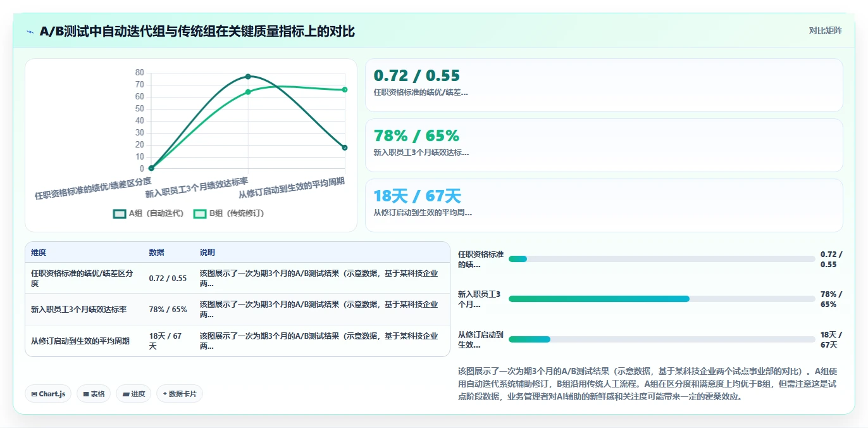Viewport: 868px width, 428px height.
Task: Click the progress value 18天 / 67天
Action: (831, 339)
